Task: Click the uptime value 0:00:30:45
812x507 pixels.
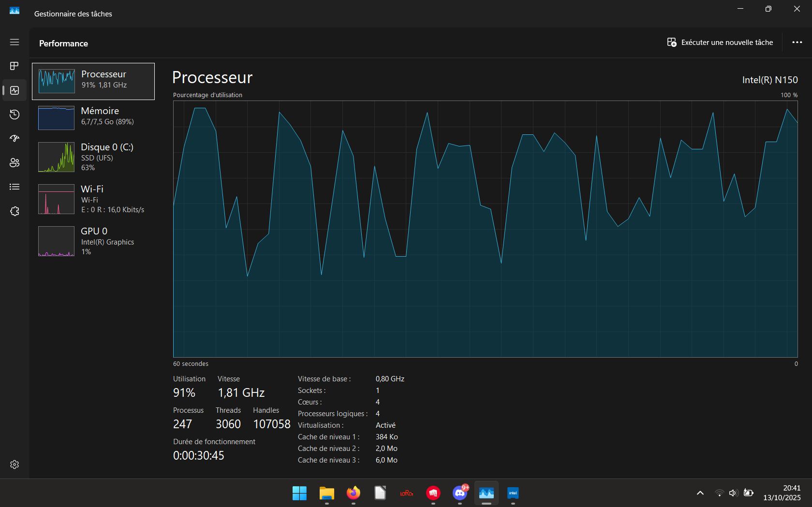Action: [199, 456]
